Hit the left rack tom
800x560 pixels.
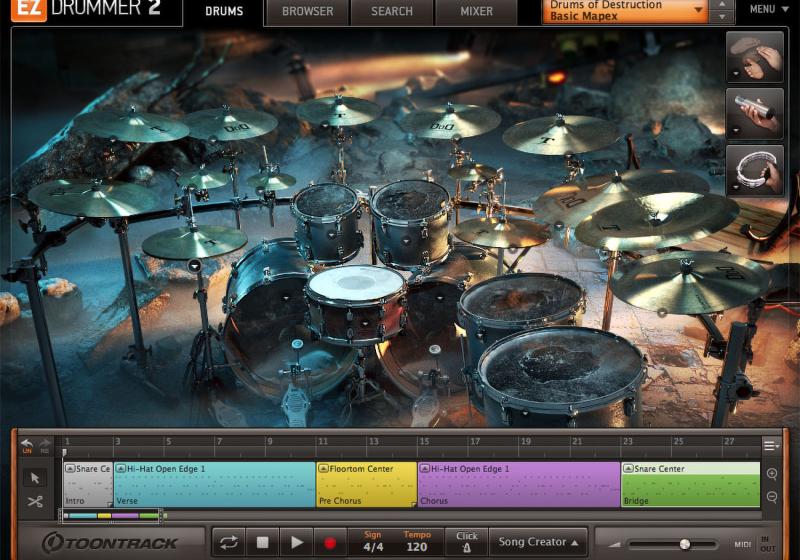click(327, 200)
